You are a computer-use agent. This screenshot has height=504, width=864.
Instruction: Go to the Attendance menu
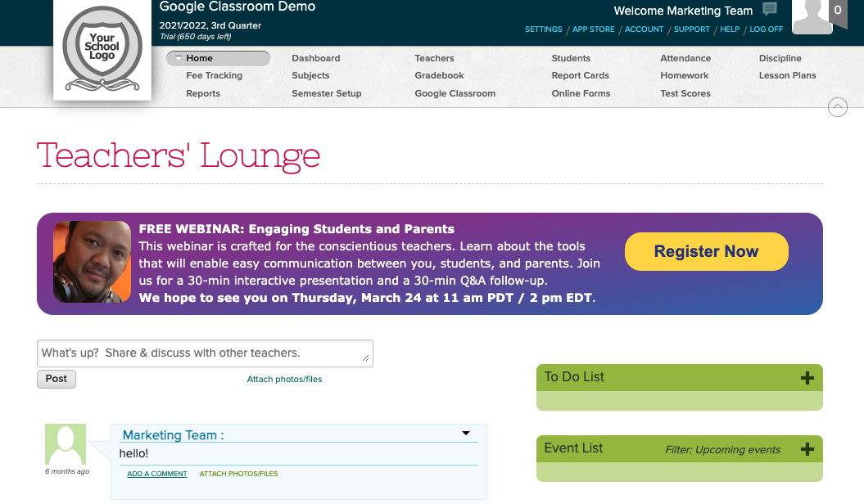tap(685, 58)
